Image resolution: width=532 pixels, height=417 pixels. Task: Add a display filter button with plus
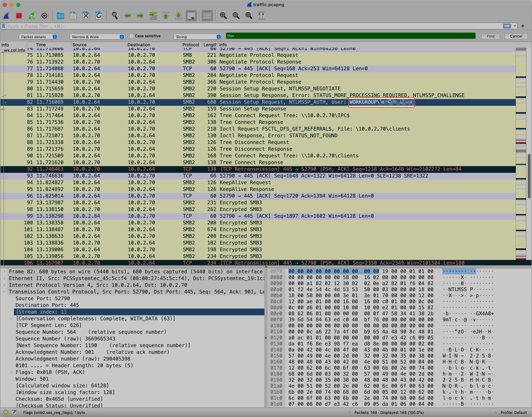pos(523,26)
